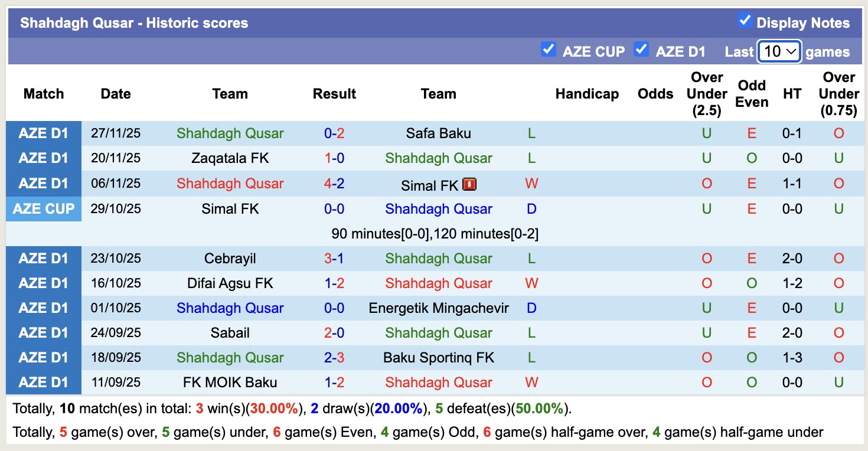The height and width of the screenshot is (451, 868).
Task: Uncheck the AZE D1 filter checkbox
Action: tap(641, 50)
